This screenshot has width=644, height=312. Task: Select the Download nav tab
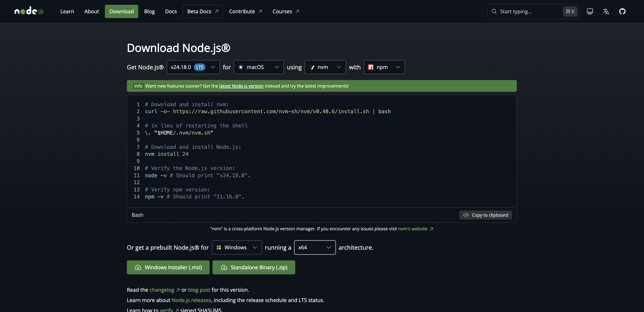pos(121,11)
